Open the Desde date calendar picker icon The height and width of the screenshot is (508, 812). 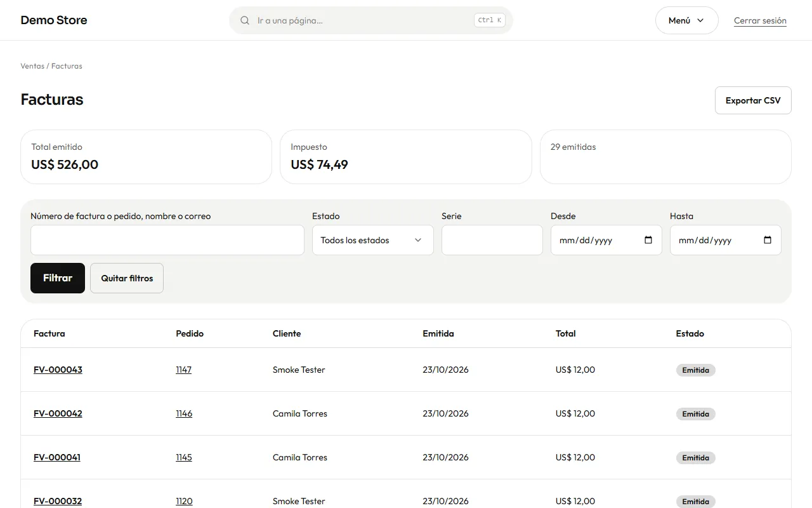(x=648, y=240)
